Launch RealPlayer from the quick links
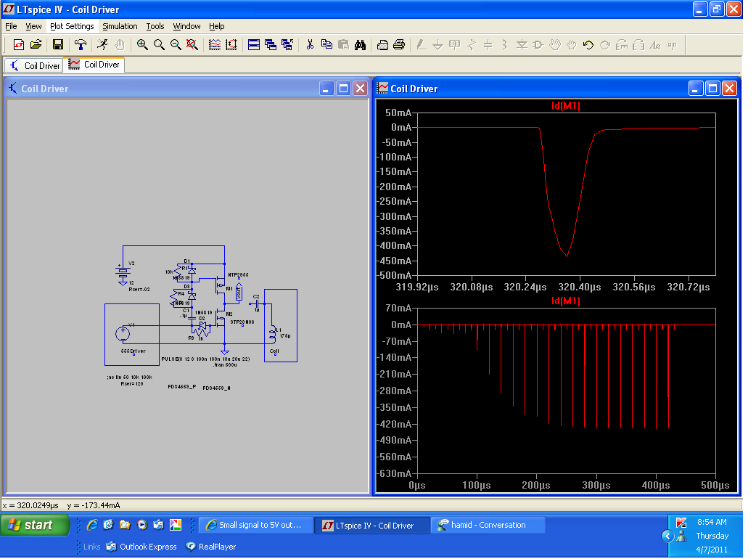The height and width of the screenshot is (559, 756). pyautogui.click(x=211, y=547)
